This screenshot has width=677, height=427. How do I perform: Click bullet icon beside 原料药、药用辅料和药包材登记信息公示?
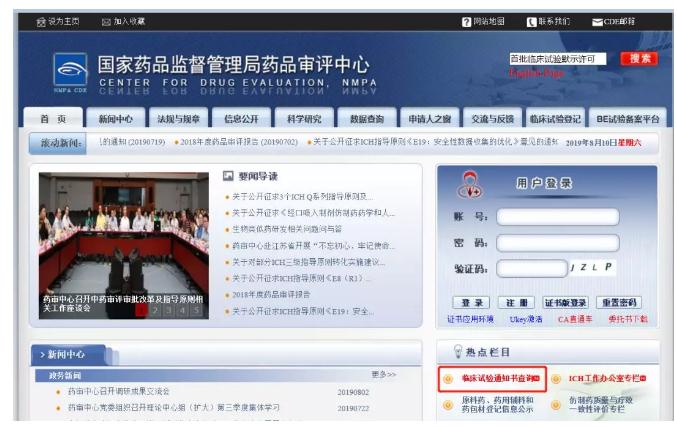click(448, 405)
